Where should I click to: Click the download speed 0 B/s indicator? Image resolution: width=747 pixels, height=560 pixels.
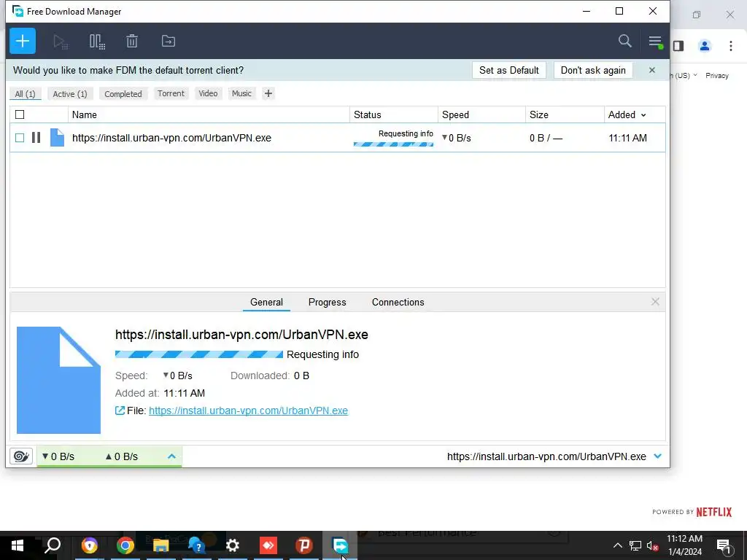[58, 456]
